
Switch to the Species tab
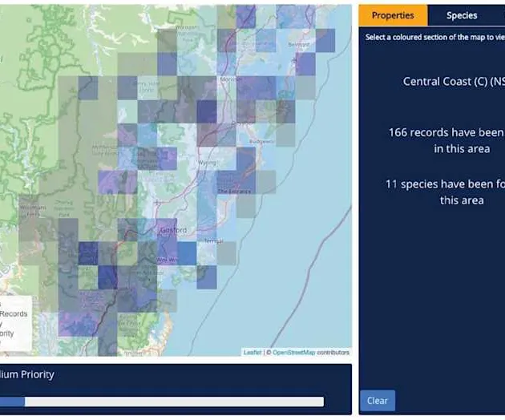click(x=462, y=15)
